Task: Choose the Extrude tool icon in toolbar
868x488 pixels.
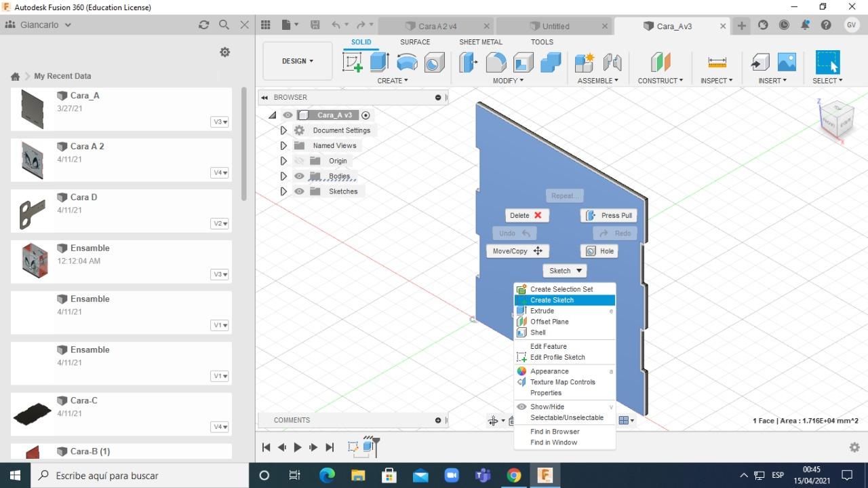Action: (x=379, y=62)
